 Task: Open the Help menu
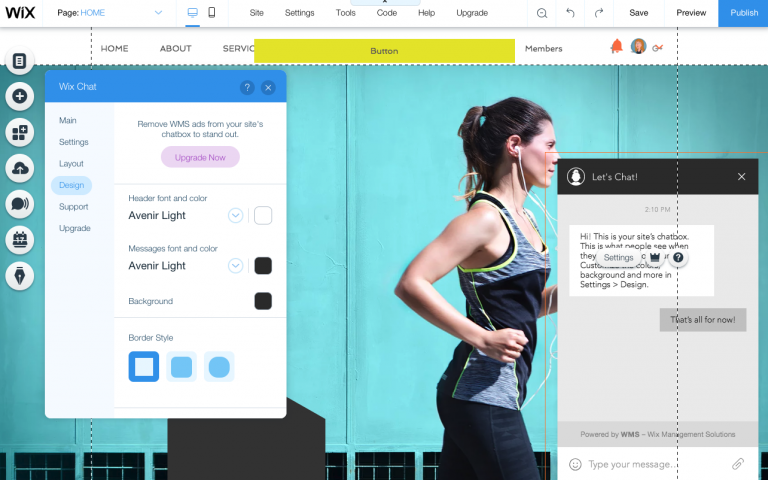[426, 13]
